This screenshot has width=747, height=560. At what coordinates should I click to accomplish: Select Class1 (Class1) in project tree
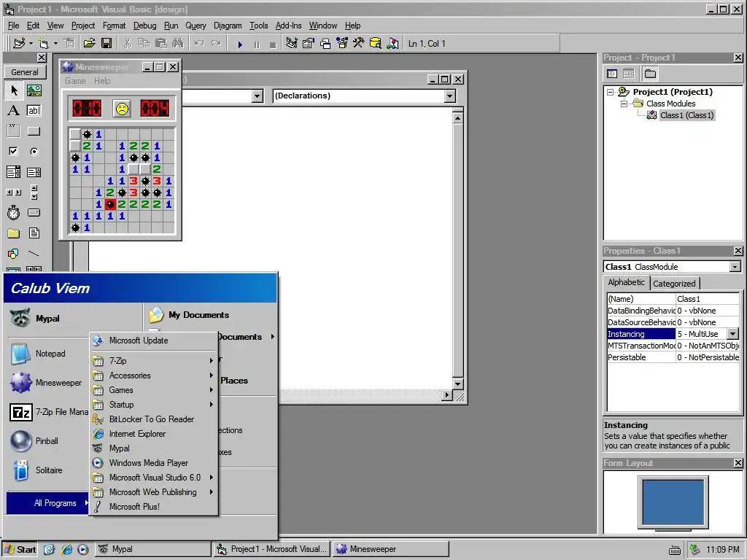(x=686, y=115)
